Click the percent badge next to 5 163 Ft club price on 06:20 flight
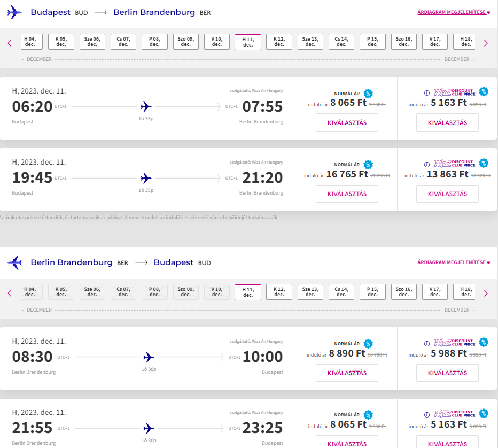498x448 pixels. coord(484,91)
